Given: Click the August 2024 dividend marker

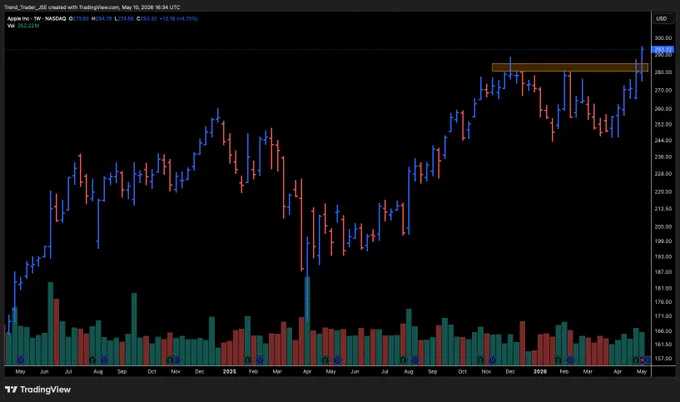Looking at the screenshot, I should click(104, 360).
